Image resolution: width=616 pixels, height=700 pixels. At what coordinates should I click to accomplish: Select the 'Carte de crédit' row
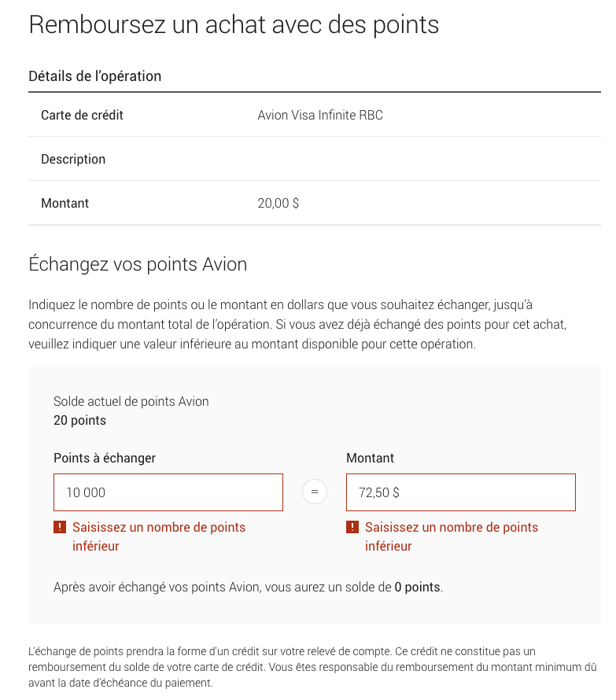(82, 115)
